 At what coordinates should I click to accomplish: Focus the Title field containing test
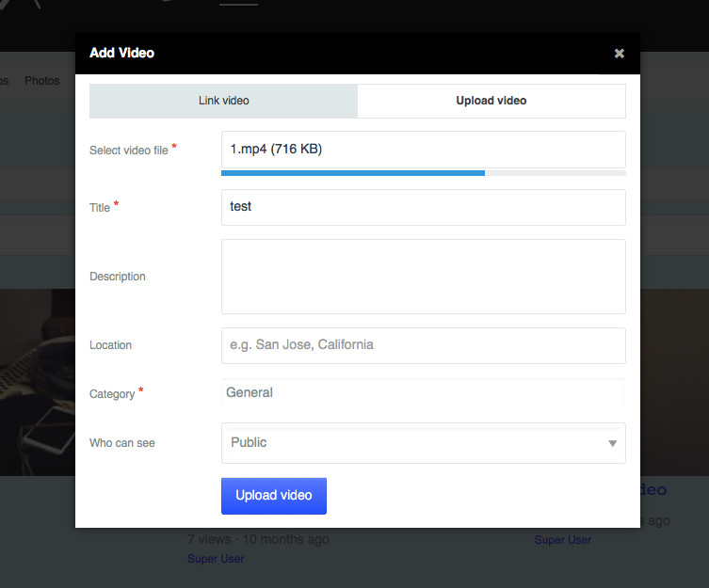point(423,207)
